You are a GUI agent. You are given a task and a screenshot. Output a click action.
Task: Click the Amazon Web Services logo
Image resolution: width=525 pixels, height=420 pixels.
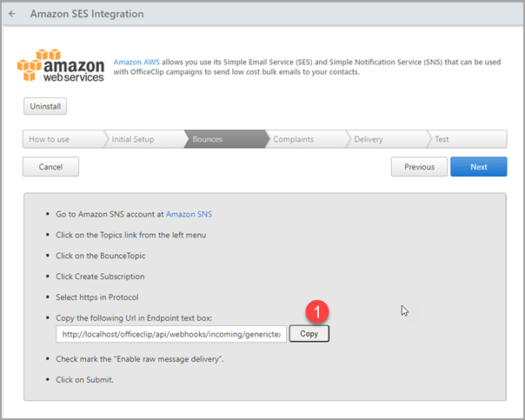click(x=61, y=65)
